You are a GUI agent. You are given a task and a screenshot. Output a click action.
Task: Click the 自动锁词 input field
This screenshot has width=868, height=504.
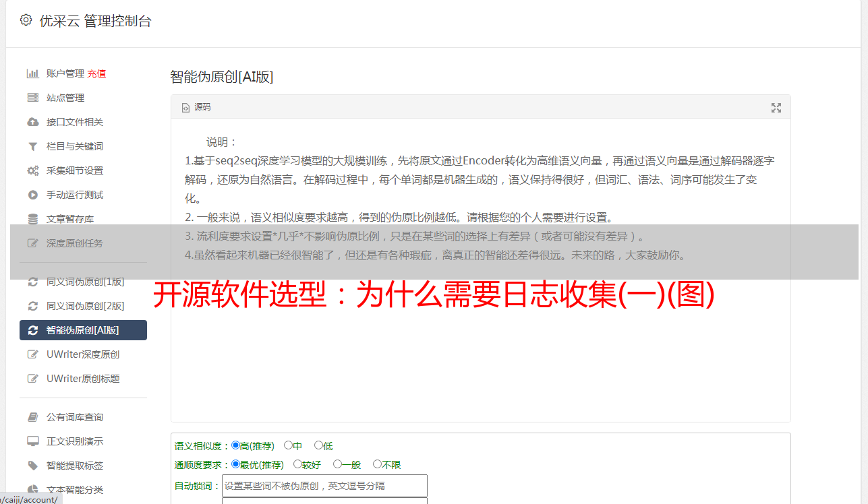click(324, 486)
